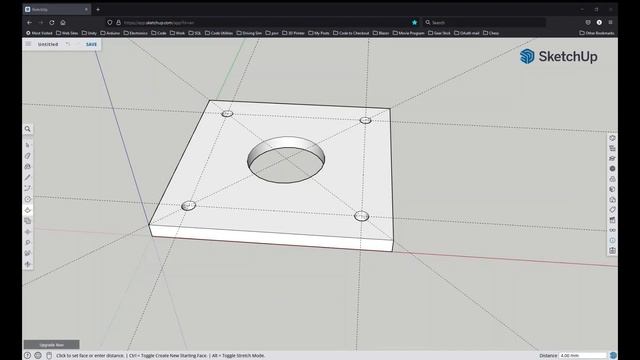Open the help question mark icon
This screenshot has width=640, height=360.
pos(27,356)
